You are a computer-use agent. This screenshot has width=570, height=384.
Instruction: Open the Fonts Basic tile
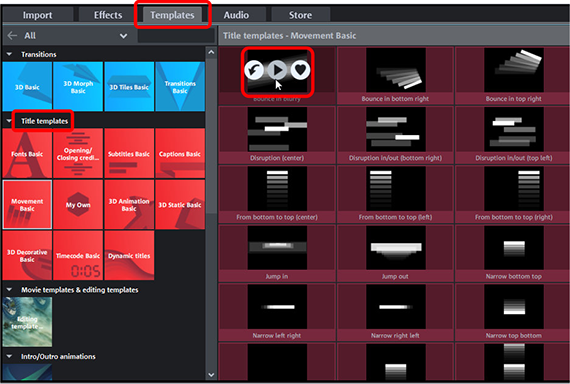(x=27, y=153)
